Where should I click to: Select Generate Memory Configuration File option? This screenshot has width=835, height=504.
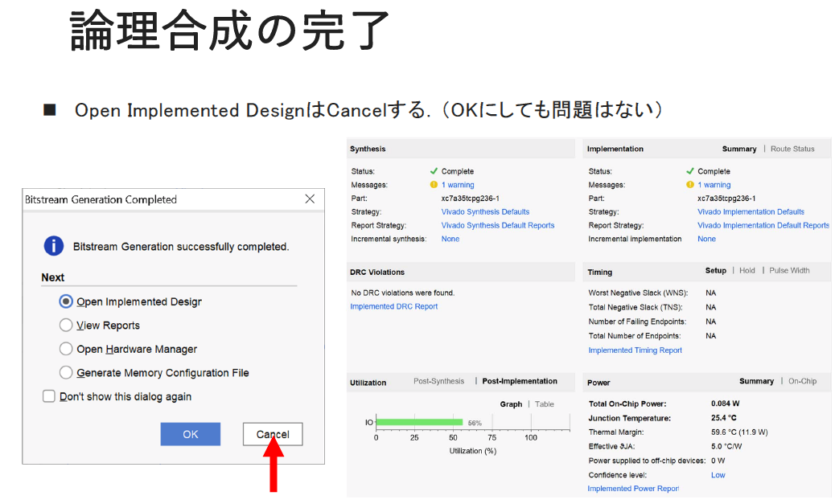point(66,373)
